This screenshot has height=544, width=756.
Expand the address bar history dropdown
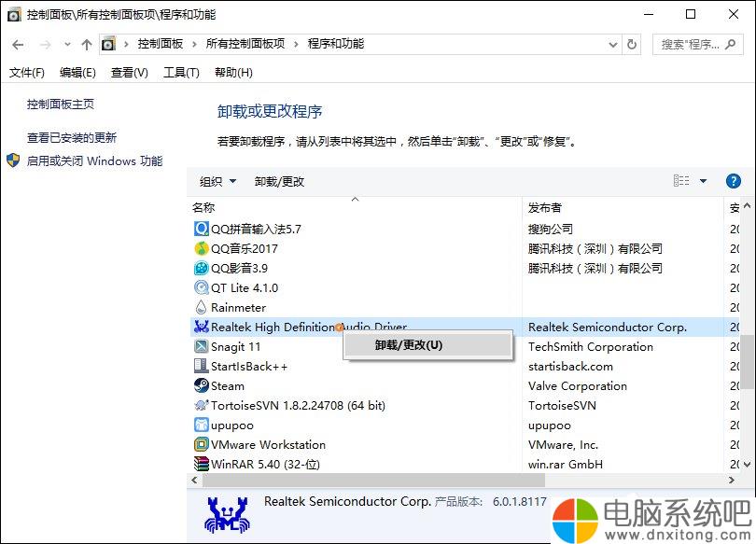(613, 45)
